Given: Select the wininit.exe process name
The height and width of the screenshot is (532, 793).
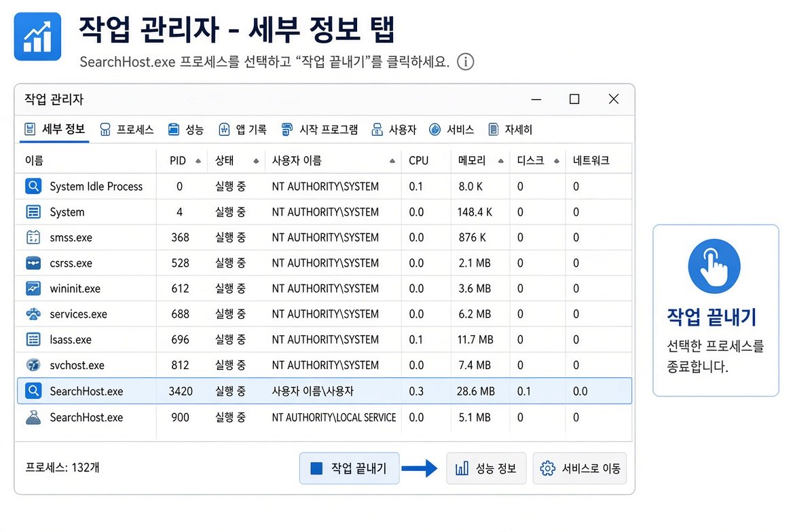Looking at the screenshot, I should point(75,288).
